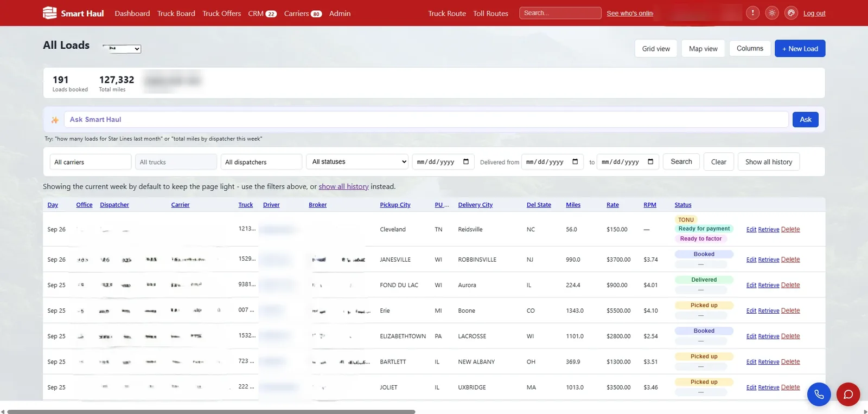Open the Truck Board menu
The image size is (868, 414).
(x=176, y=14)
